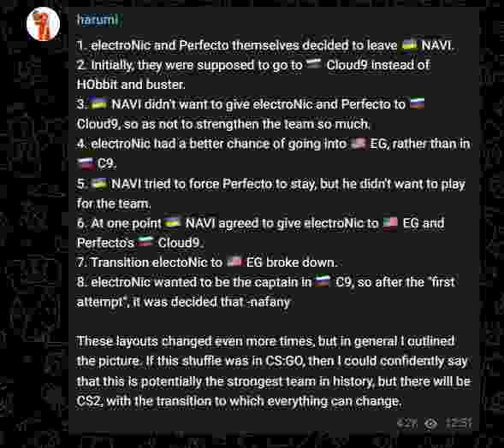Image resolution: width=504 pixels, height=448 pixels.
Task: Click the flag between Perfecto's and Cloud9
Action: [145, 243]
